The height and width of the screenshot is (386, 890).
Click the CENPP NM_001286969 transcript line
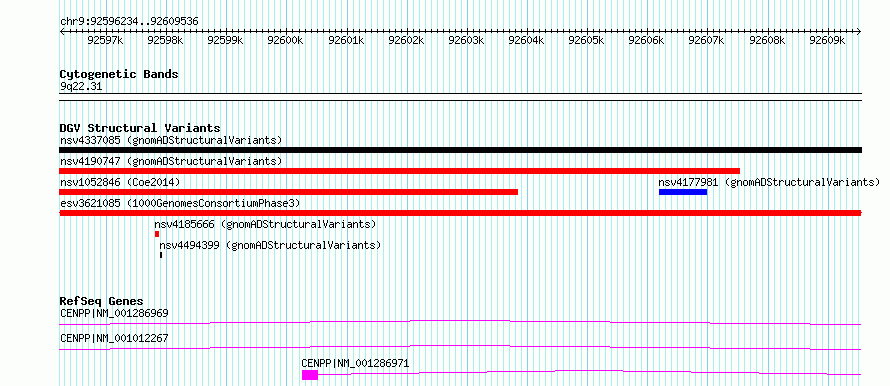[460, 322]
